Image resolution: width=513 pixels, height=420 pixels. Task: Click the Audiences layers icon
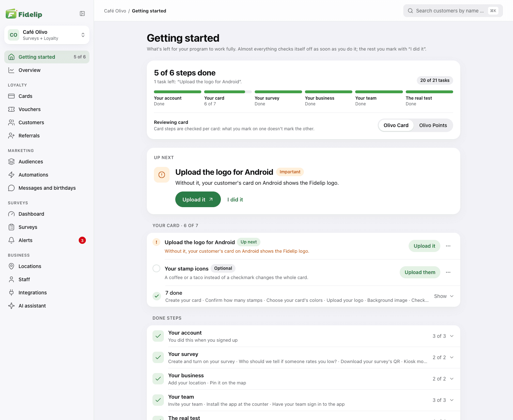point(11,162)
